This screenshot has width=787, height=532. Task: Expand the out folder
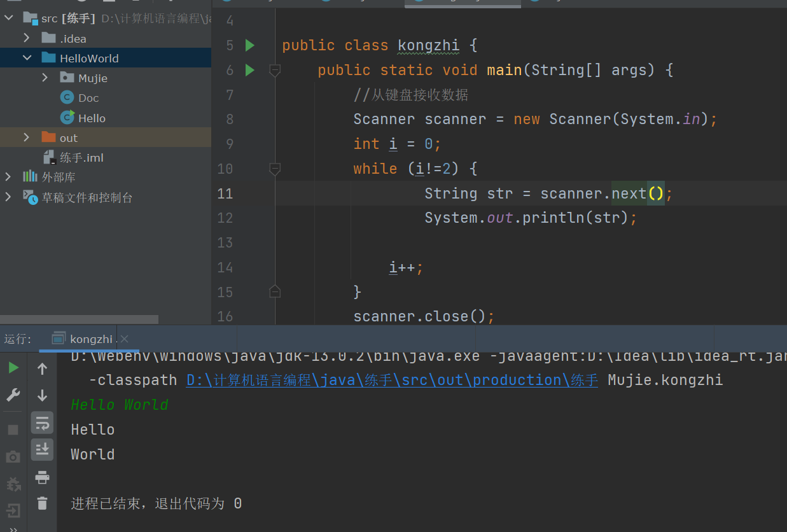[x=27, y=137]
